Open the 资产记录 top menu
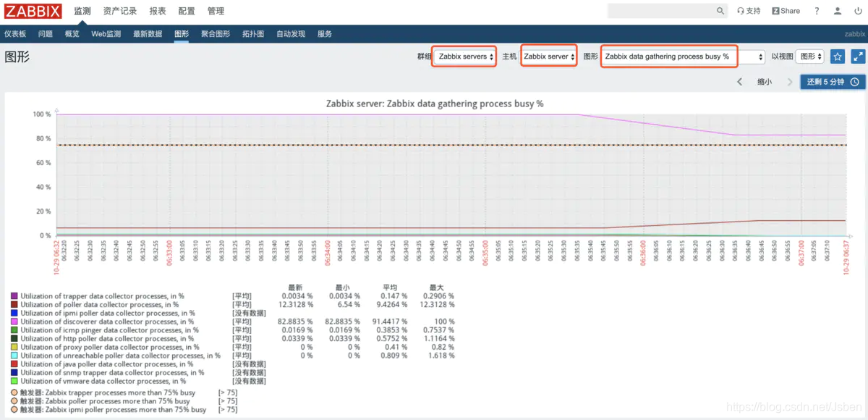The image size is (868, 420). pyautogui.click(x=120, y=11)
